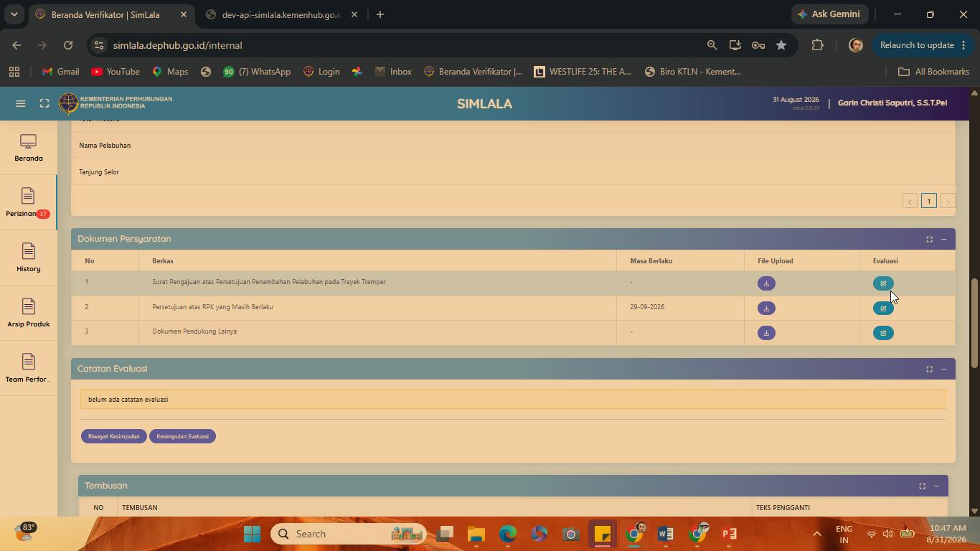The width and height of the screenshot is (980, 551).
Task: Open Arsip Produk sidebar item
Action: pos(28,314)
